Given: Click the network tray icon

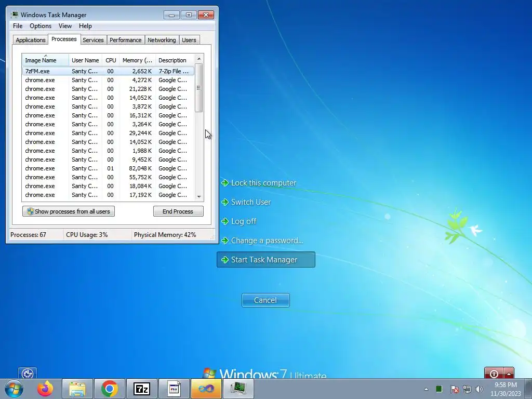Looking at the screenshot, I should 467,389.
